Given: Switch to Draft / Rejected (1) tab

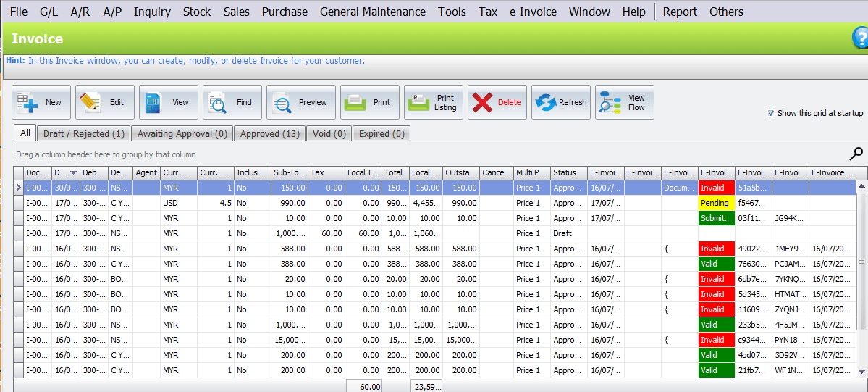Looking at the screenshot, I should point(83,133).
